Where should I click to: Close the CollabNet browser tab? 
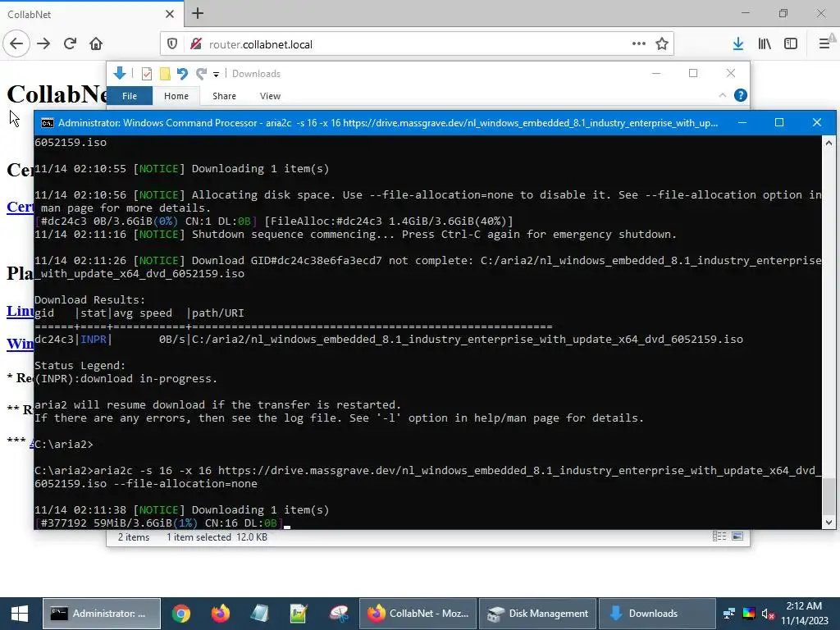pos(170,14)
